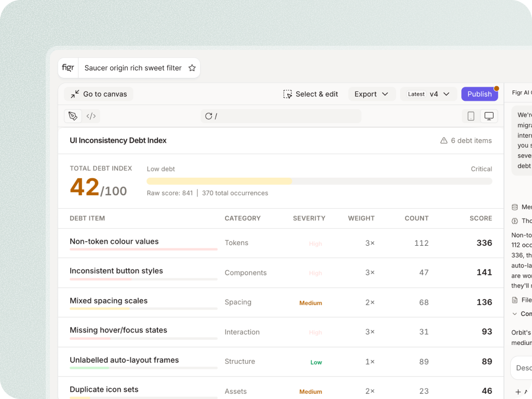Click the Components category cell

tap(246, 273)
